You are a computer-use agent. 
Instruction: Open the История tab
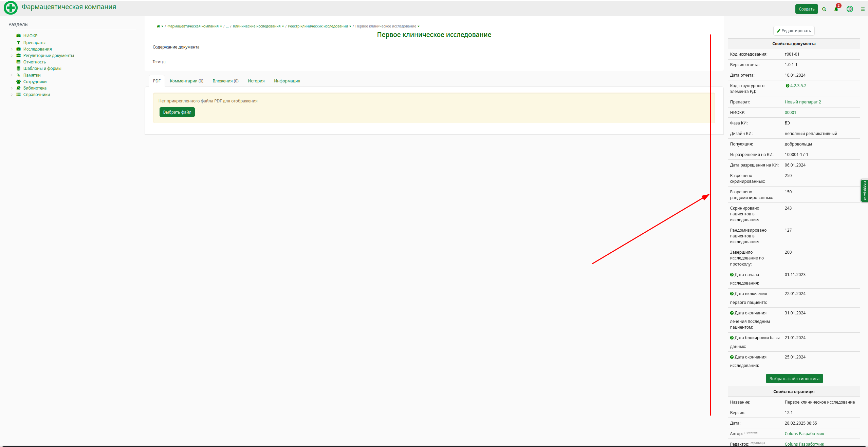tap(256, 81)
